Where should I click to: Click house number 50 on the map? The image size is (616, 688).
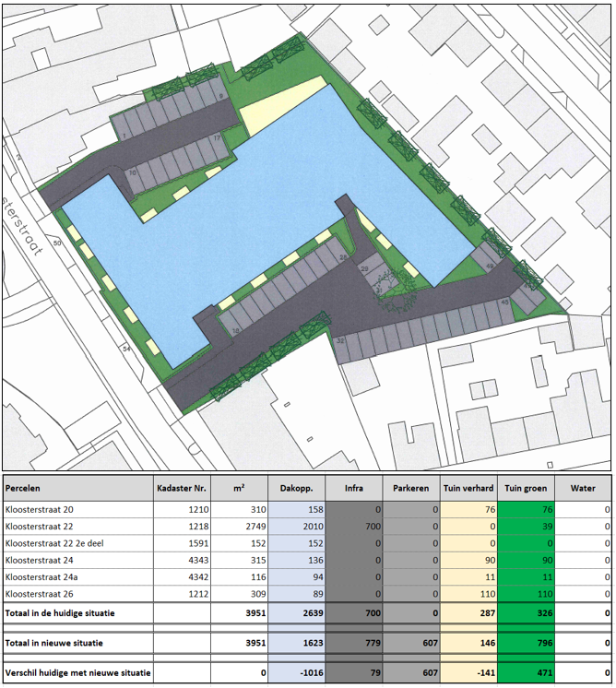coord(57,243)
